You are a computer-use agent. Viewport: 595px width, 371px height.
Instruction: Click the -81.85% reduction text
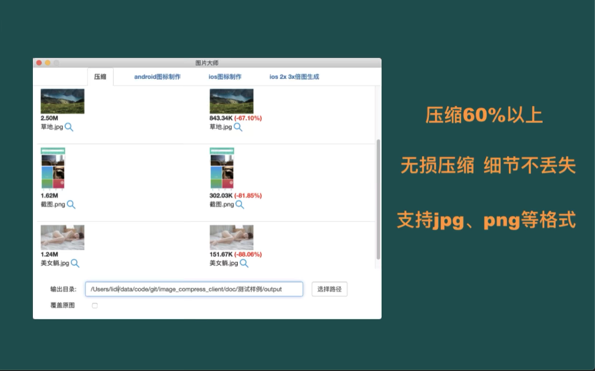[x=248, y=196]
